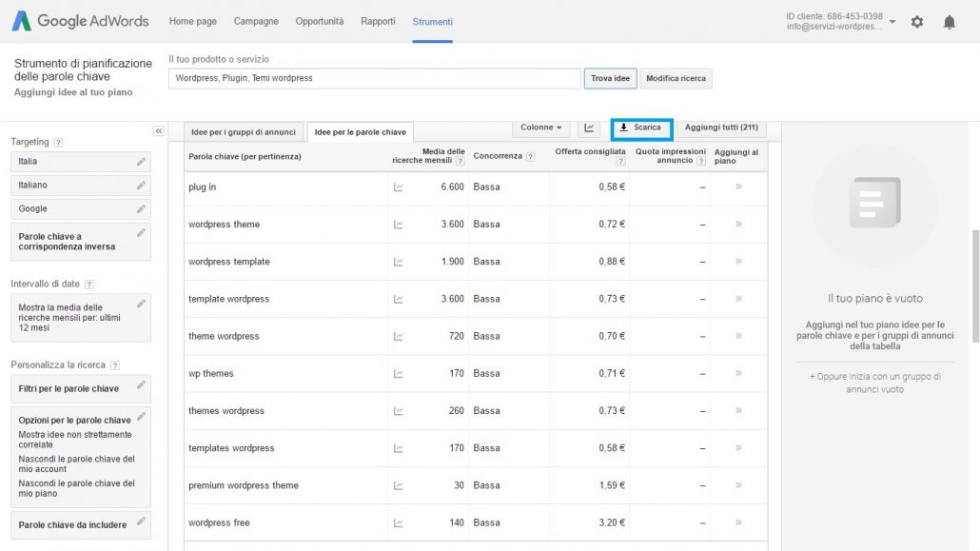Focus the product or service search field
The image size is (980, 551).
point(374,78)
